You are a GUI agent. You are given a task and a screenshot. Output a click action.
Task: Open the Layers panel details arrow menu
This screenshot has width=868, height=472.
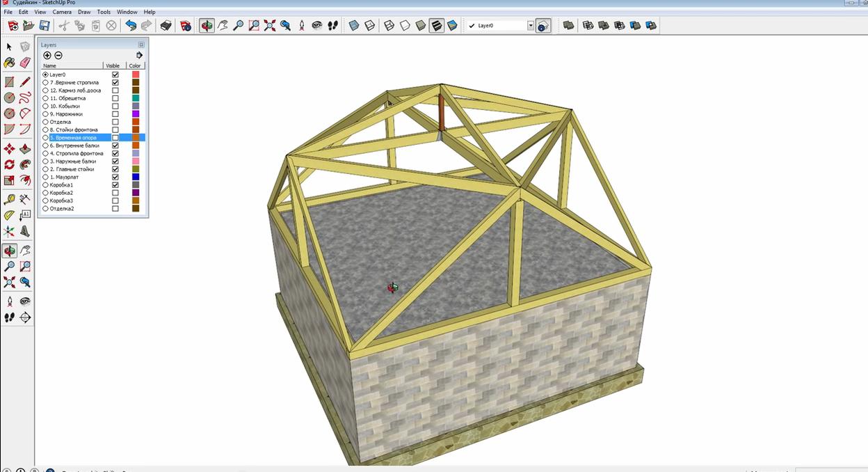pyautogui.click(x=139, y=55)
